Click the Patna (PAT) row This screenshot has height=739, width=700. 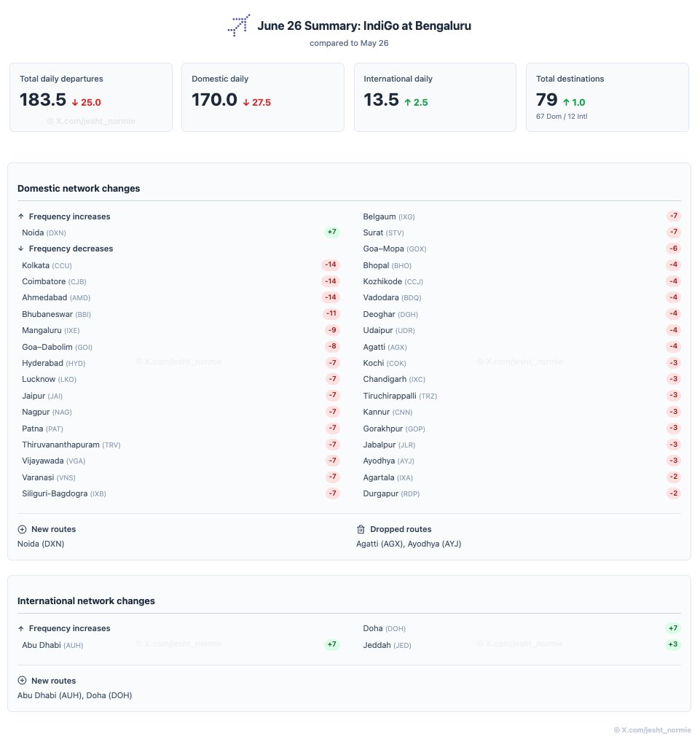(x=181, y=429)
